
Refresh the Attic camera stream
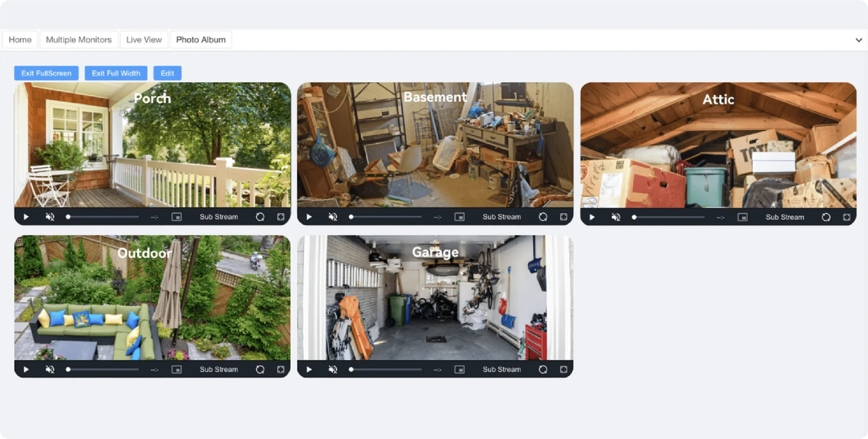pyautogui.click(x=826, y=217)
